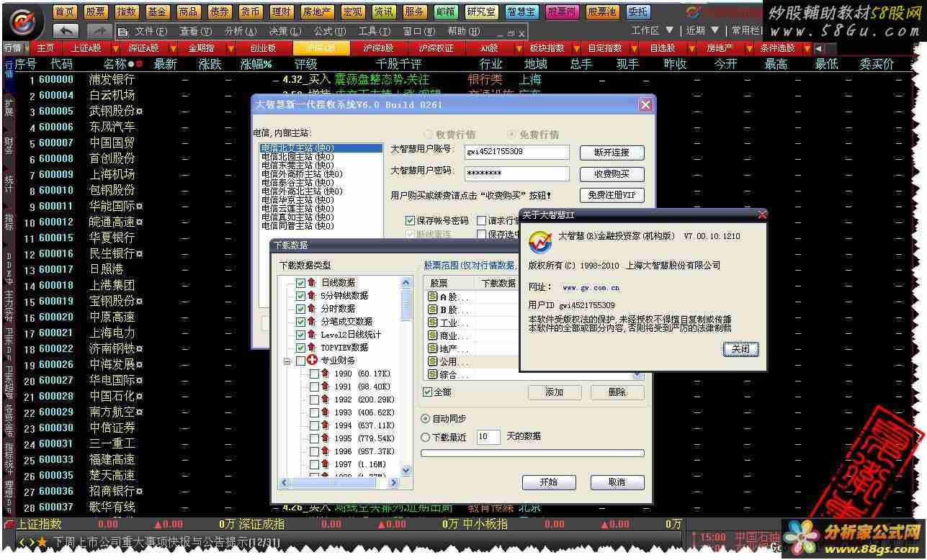Screen dimensions: 927x560
Task: Click the 收费购买 button
Action: [x=612, y=174]
